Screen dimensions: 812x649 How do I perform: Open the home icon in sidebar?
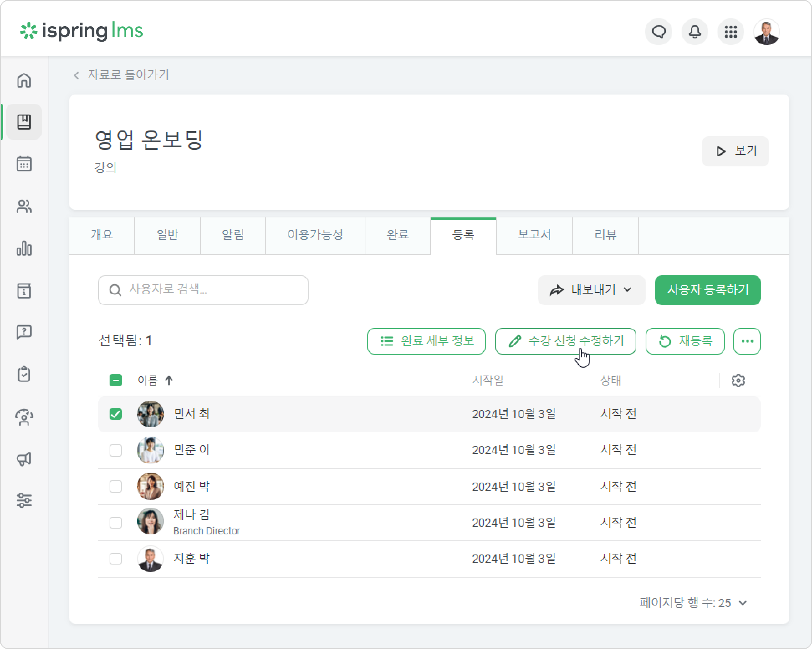point(24,80)
